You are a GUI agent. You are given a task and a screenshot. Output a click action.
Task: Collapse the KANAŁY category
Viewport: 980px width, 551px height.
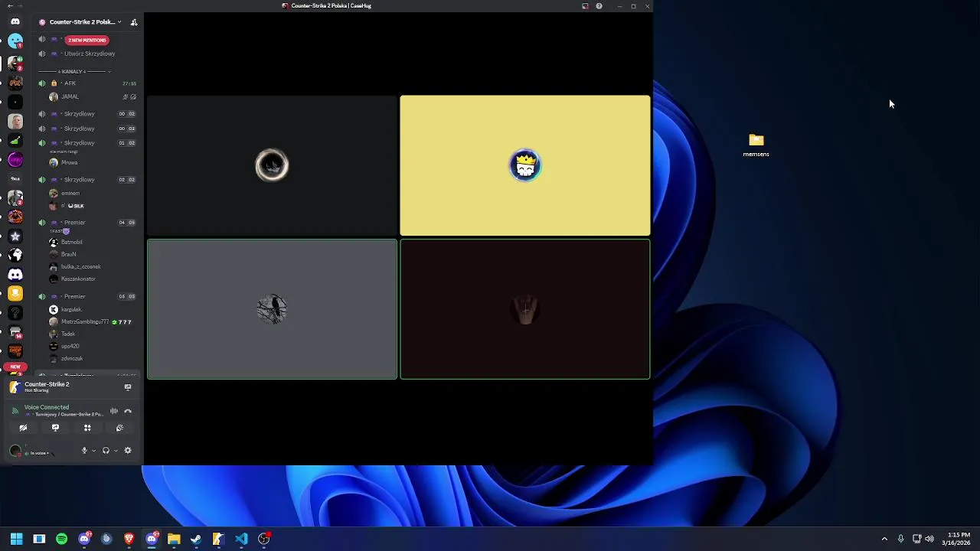point(84,71)
